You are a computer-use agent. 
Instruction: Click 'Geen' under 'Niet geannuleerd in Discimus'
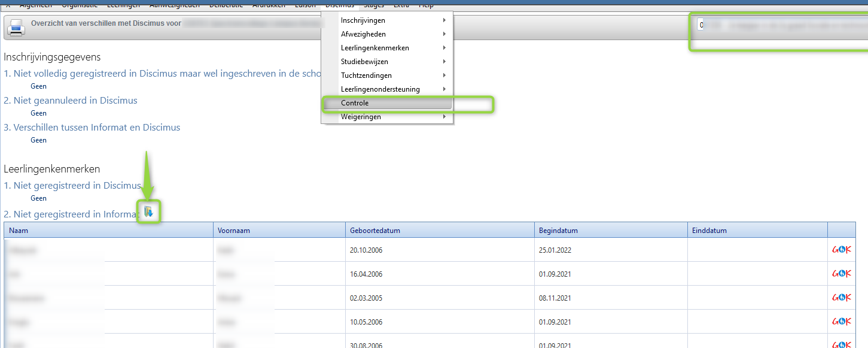tap(38, 113)
